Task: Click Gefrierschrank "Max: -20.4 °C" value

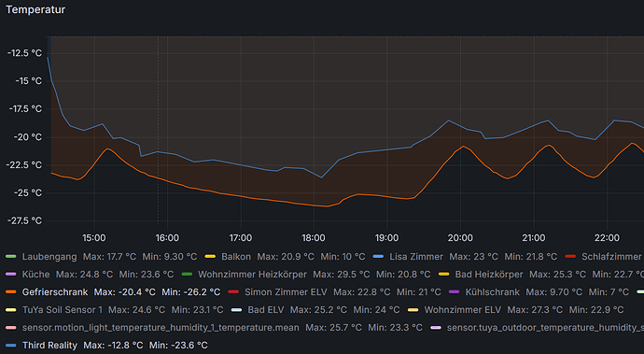Action: click(x=125, y=292)
